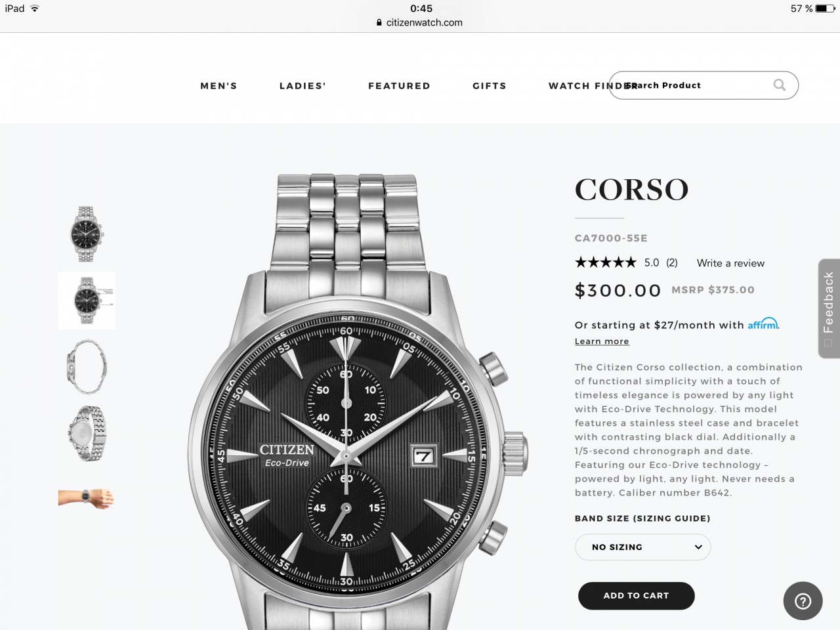840x630 pixels.
Task: Tap the battery indicator in status bar
Action: point(825,9)
